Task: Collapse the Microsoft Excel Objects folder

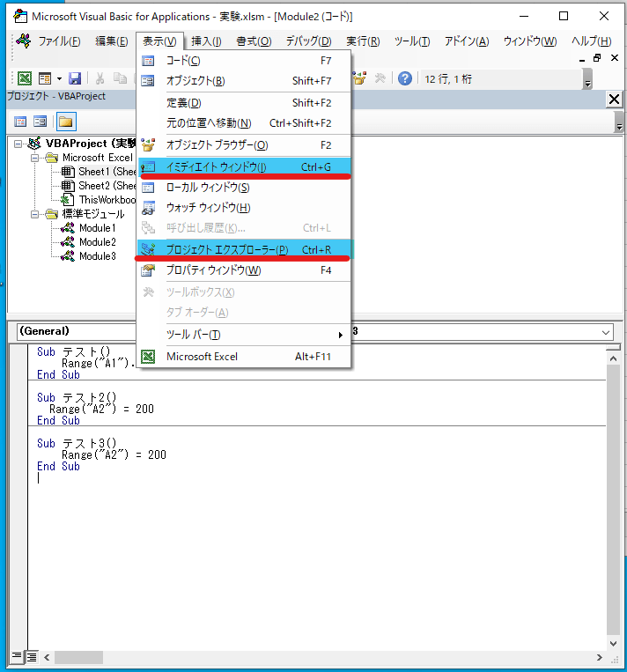Action: coord(35,158)
